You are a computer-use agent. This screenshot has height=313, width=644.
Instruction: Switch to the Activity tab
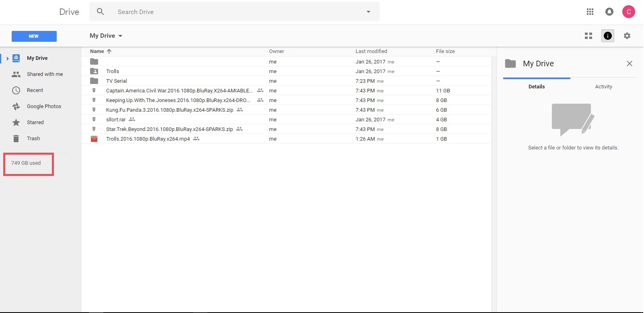pos(604,87)
